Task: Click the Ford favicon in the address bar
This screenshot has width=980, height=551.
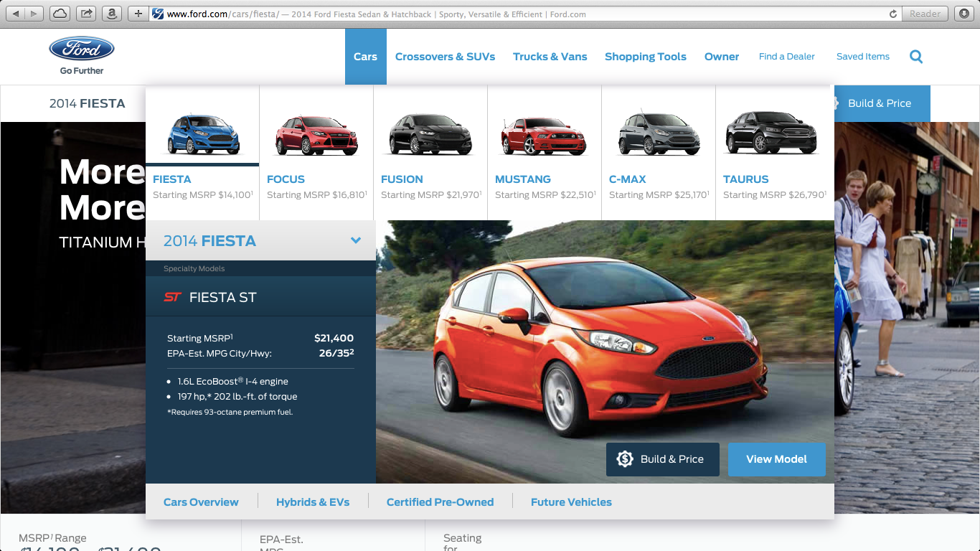Action: 158,14
